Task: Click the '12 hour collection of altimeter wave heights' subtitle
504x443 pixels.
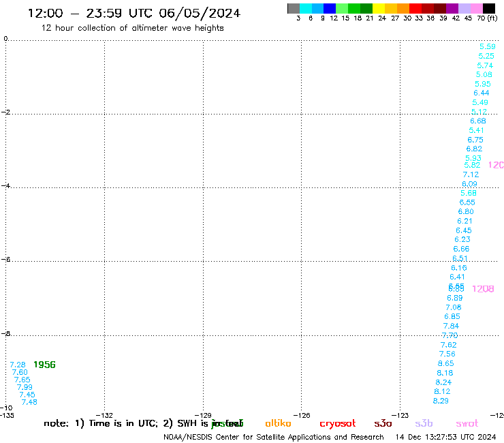Action: click(132, 28)
